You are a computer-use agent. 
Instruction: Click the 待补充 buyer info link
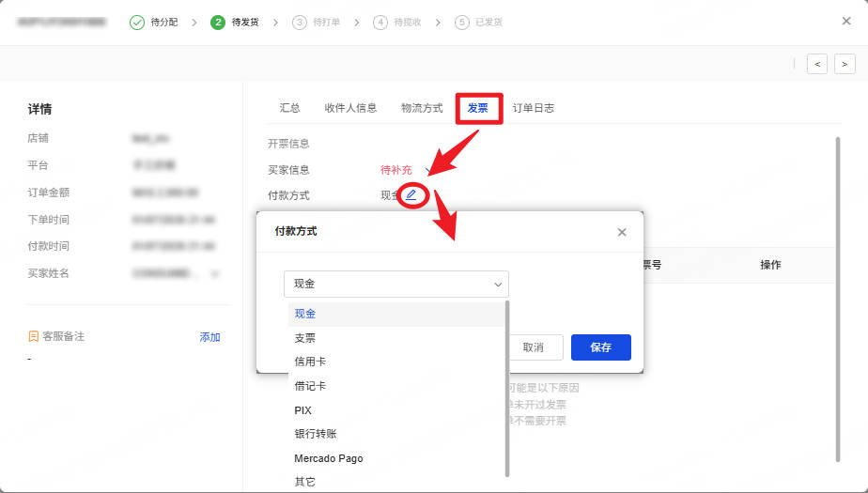click(x=396, y=170)
